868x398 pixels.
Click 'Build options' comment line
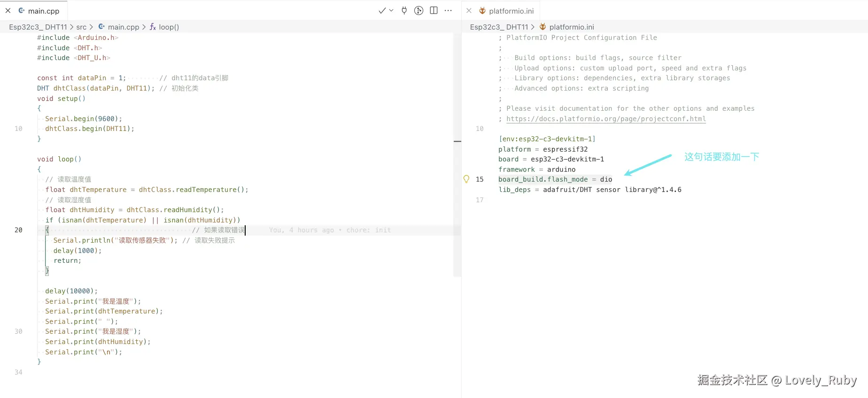[590, 58]
